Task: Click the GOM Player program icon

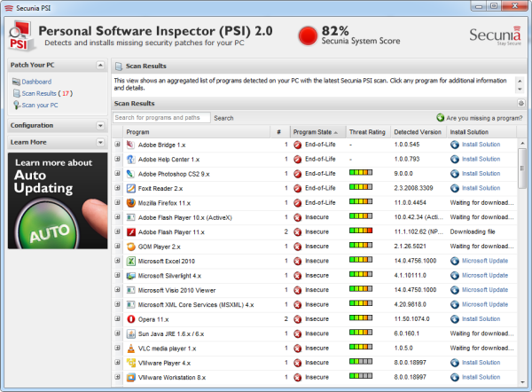Action: pyautogui.click(x=130, y=247)
